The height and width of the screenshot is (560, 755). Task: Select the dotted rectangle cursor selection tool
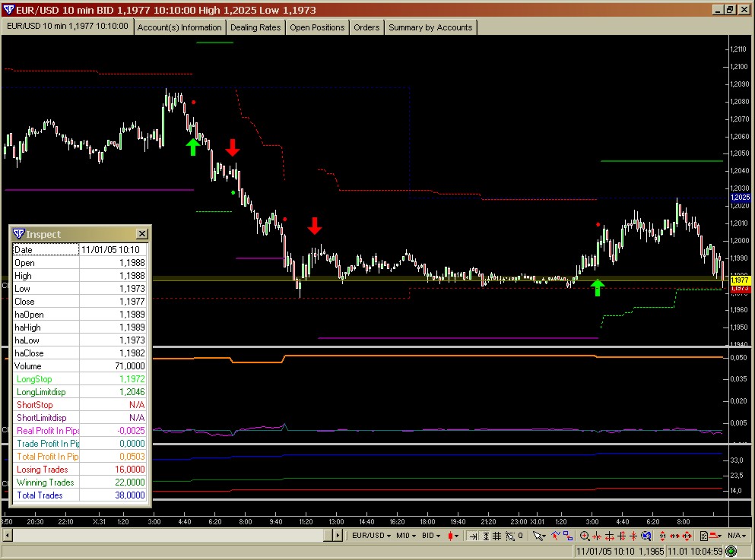510,536
